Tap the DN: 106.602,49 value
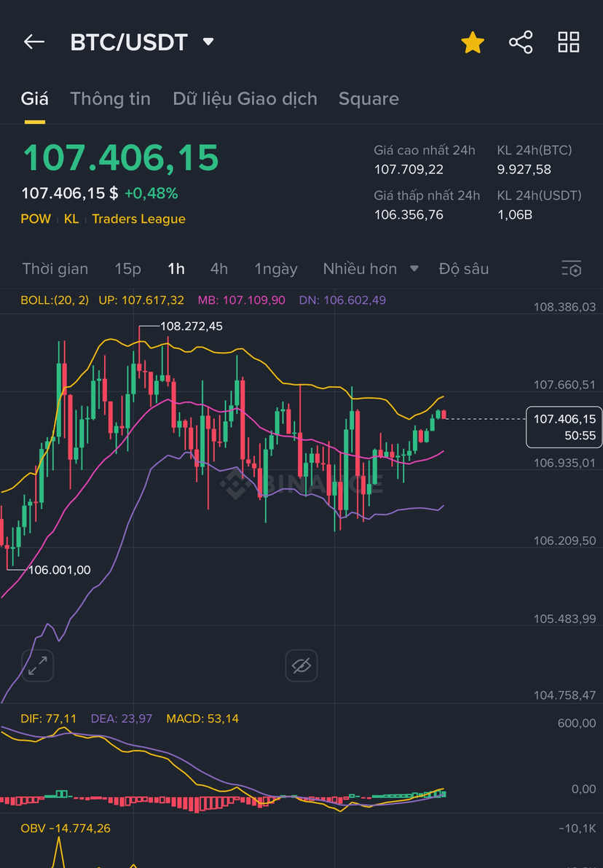 (x=342, y=300)
